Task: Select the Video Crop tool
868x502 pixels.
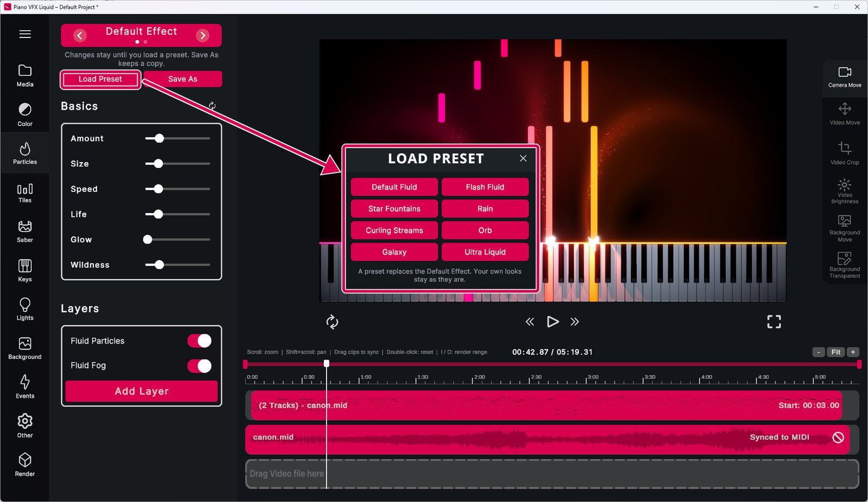Action: coord(845,153)
